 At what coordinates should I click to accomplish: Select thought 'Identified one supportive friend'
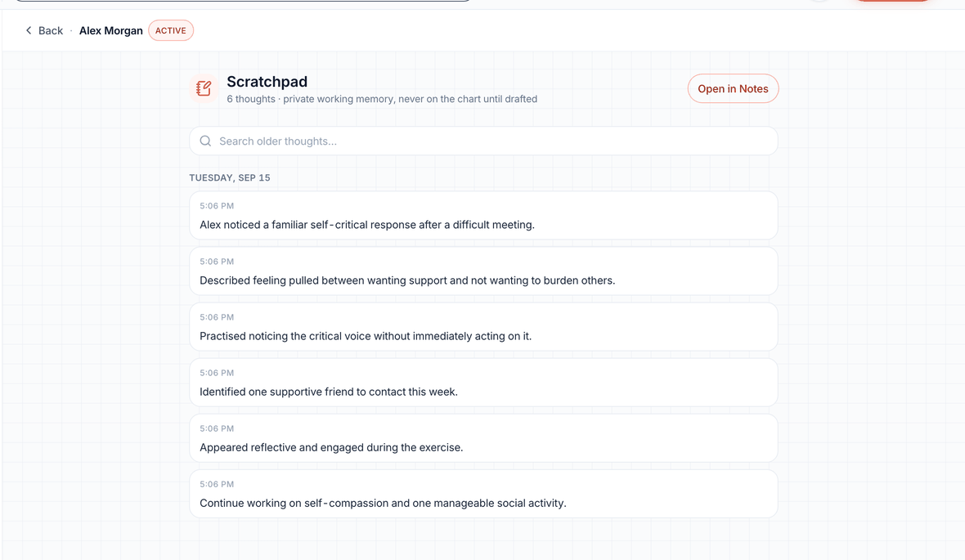tap(483, 382)
